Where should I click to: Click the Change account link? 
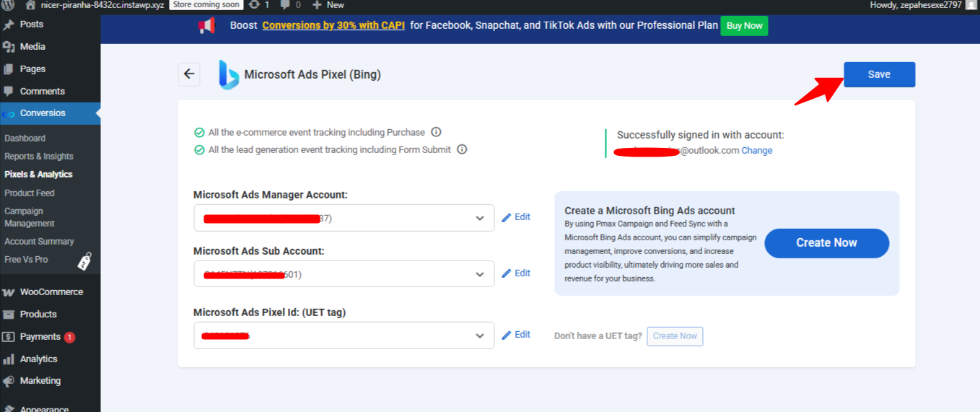pyautogui.click(x=757, y=151)
